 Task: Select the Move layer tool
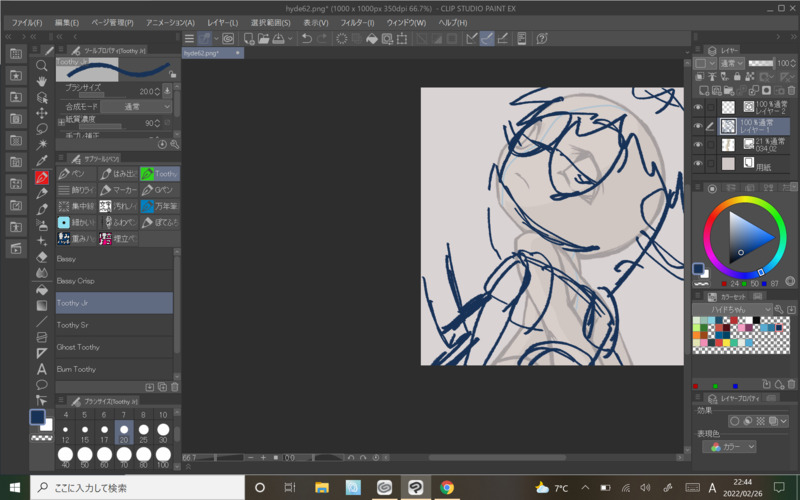[x=42, y=113]
